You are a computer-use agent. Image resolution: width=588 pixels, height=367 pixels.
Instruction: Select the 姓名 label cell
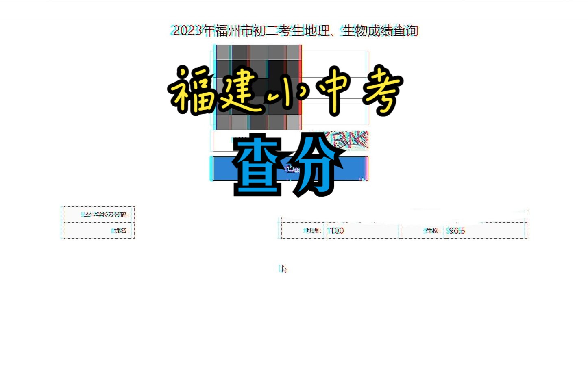pos(99,230)
